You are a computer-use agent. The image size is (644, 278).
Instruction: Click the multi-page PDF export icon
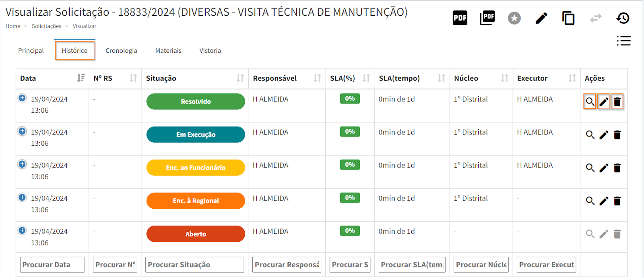[x=487, y=18]
